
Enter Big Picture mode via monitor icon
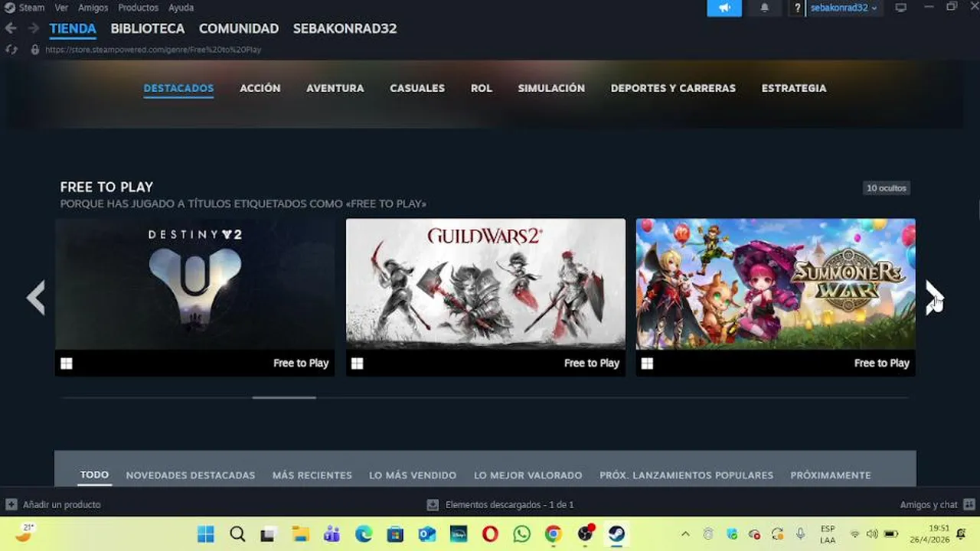(x=901, y=8)
